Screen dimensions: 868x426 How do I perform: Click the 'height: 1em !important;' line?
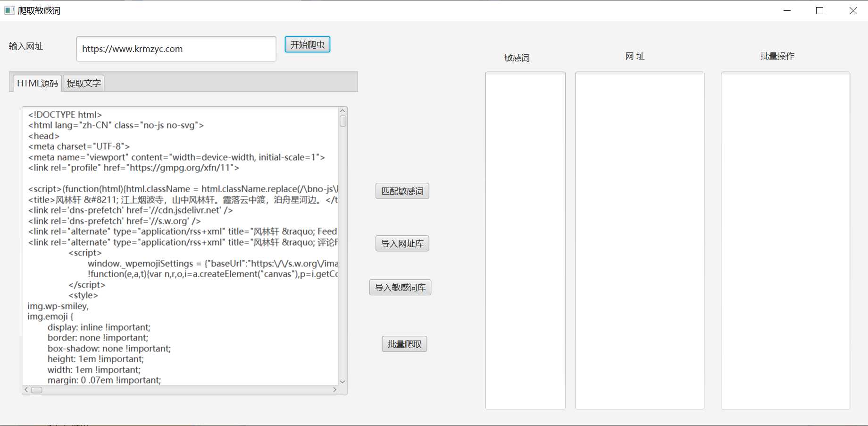[96, 359]
